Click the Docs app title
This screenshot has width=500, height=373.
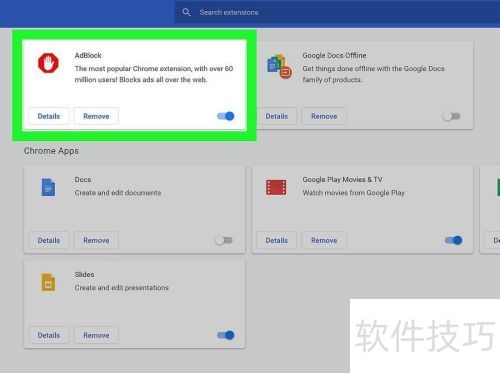pos(83,179)
